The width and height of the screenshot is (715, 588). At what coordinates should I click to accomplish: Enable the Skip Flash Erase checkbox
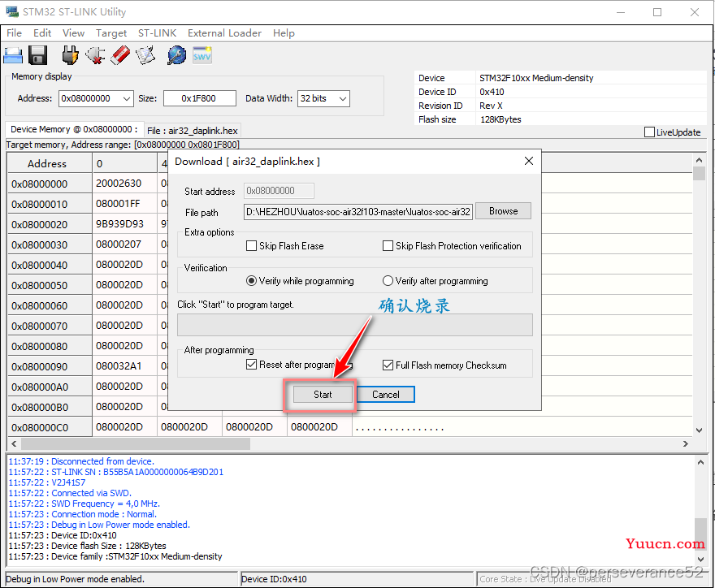pos(251,246)
